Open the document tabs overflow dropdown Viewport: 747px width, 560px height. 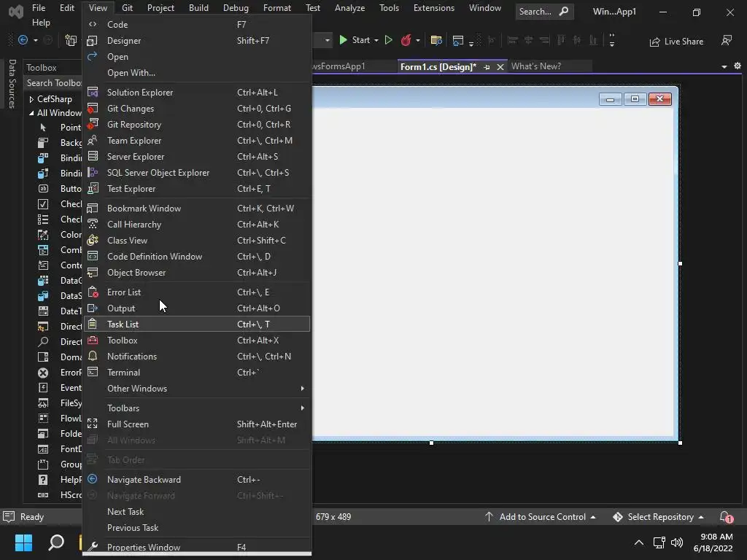click(x=724, y=66)
